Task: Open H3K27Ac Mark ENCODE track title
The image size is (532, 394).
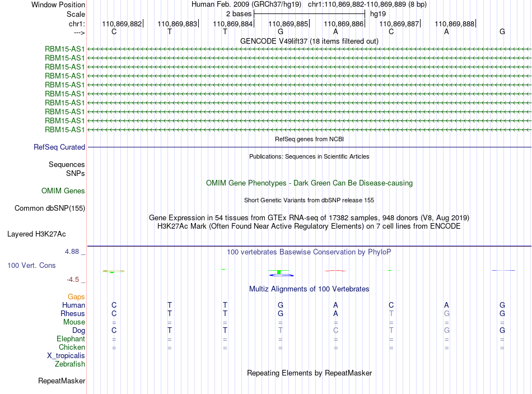Action: [x=309, y=226]
